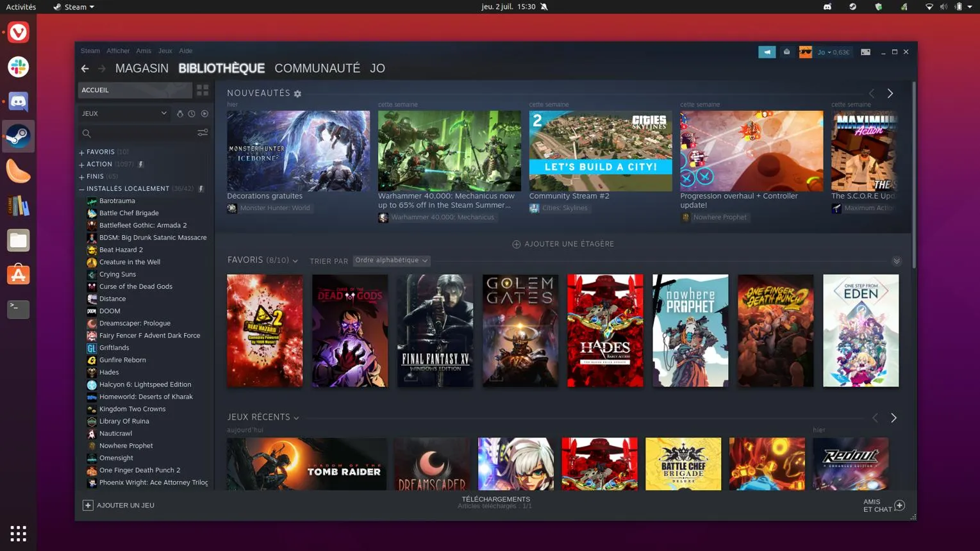Show next What's New items arrow
The width and height of the screenshot is (980, 551).
point(890,94)
